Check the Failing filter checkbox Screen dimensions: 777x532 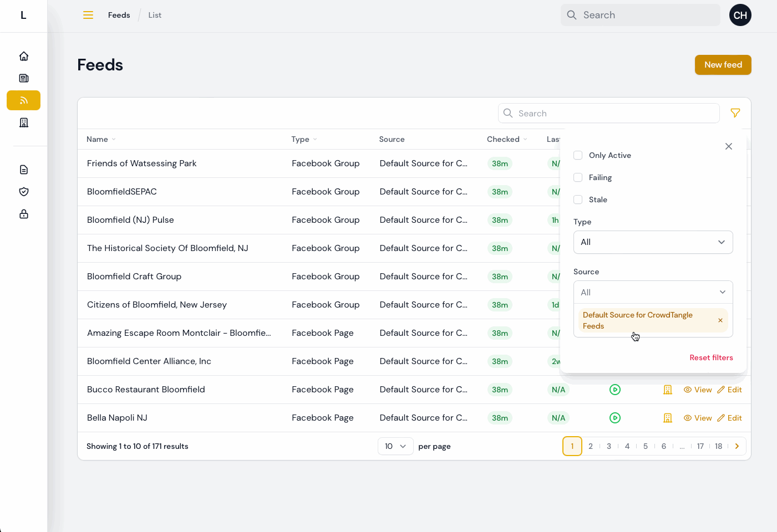coord(578,177)
